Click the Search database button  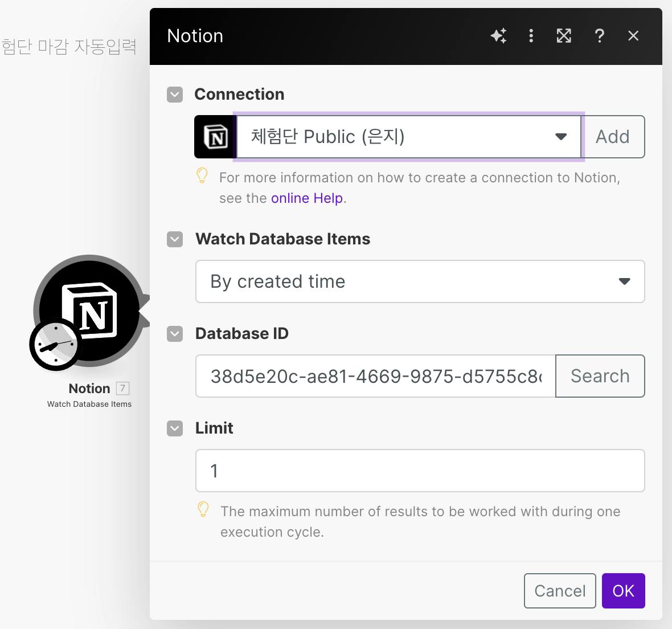coord(600,376)
